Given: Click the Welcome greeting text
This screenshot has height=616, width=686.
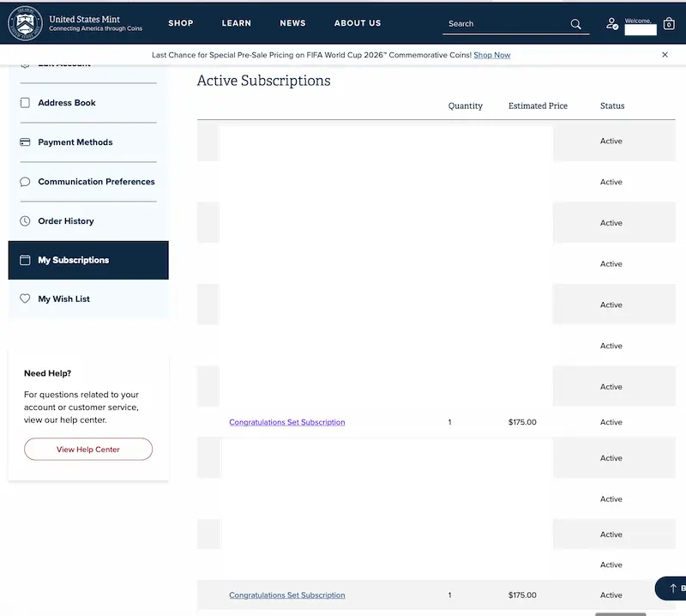Looking at the screenshot, I should coord(638,21).
